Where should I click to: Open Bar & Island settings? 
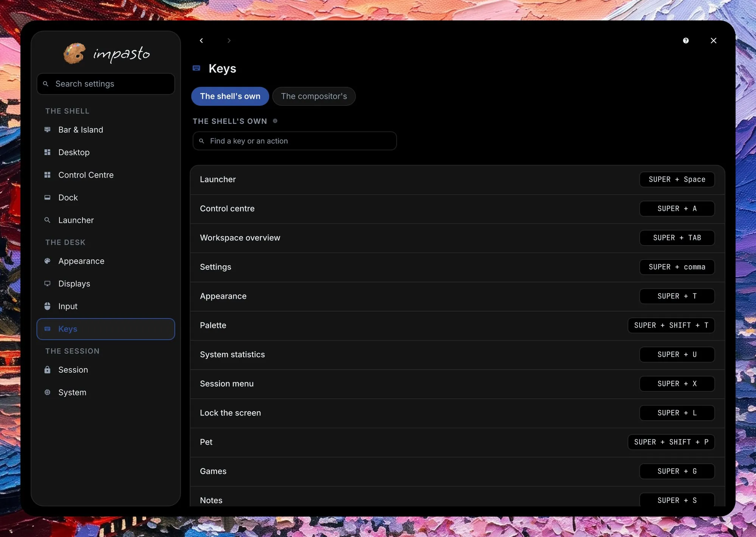[x=105, y=130]
